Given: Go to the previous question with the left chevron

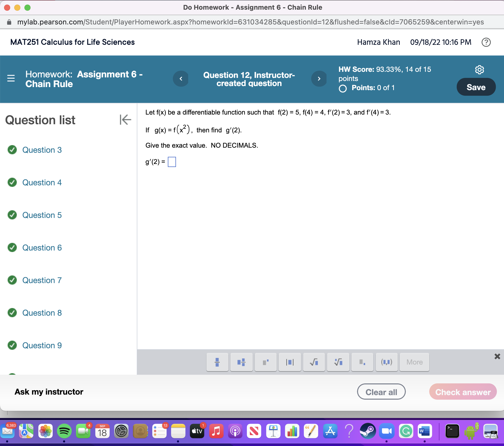Looking at the screenshot, I should 181,79.
